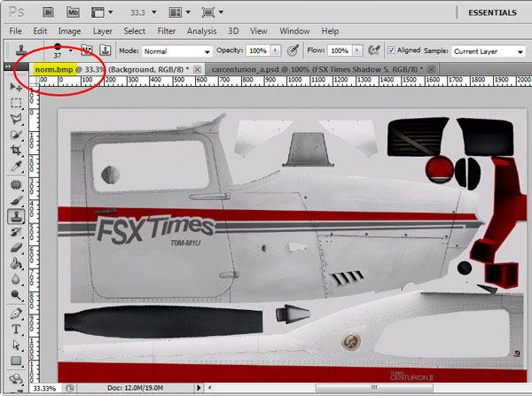Toggle the Brush panel icon in options bar

[87, 51]
